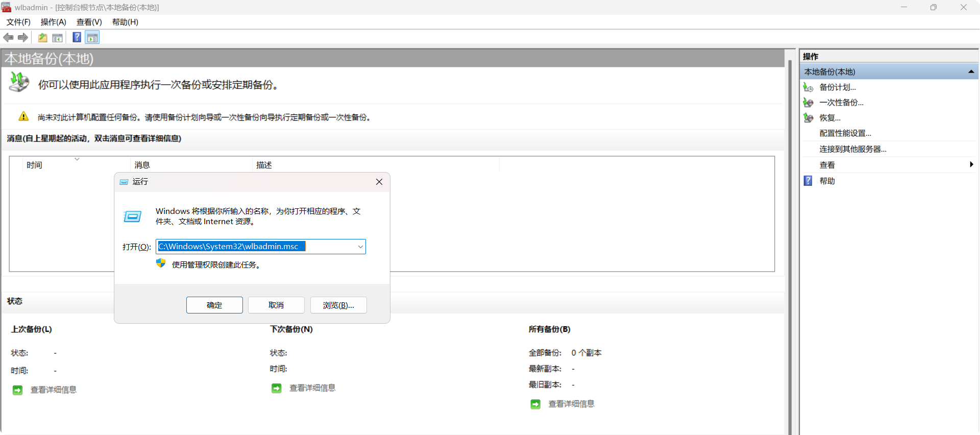The image size is (980, 435).
Task: Click the '0 个副本' value
Action: pyautogui.click(x=586, y=353)
